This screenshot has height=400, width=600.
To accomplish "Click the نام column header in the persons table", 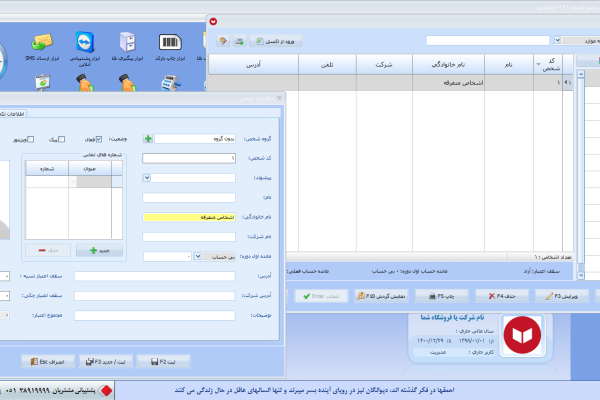I will pyautogui.click(x=509, y=64).
